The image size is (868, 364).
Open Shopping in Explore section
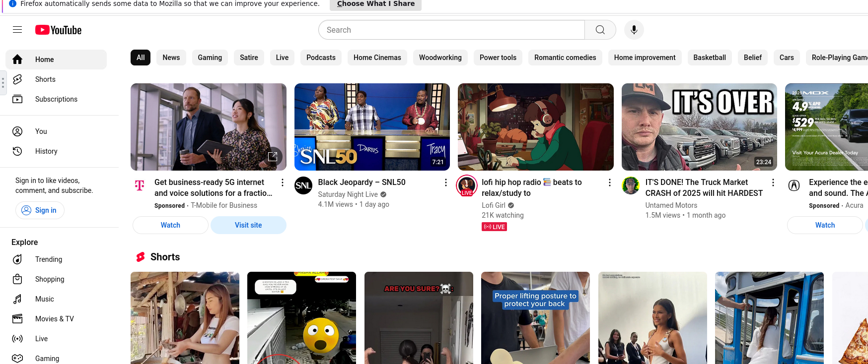click(50, 279)
